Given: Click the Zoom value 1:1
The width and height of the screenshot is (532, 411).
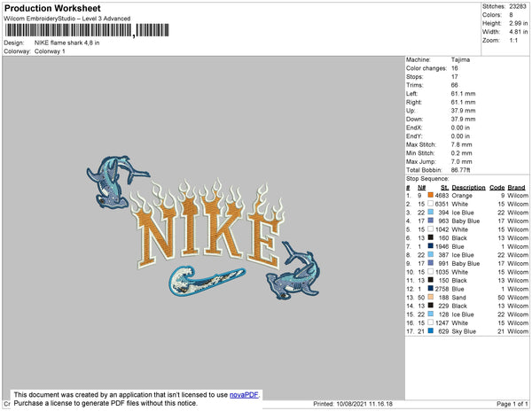Looking at the screenshot, I should click(x=513, y=41).
